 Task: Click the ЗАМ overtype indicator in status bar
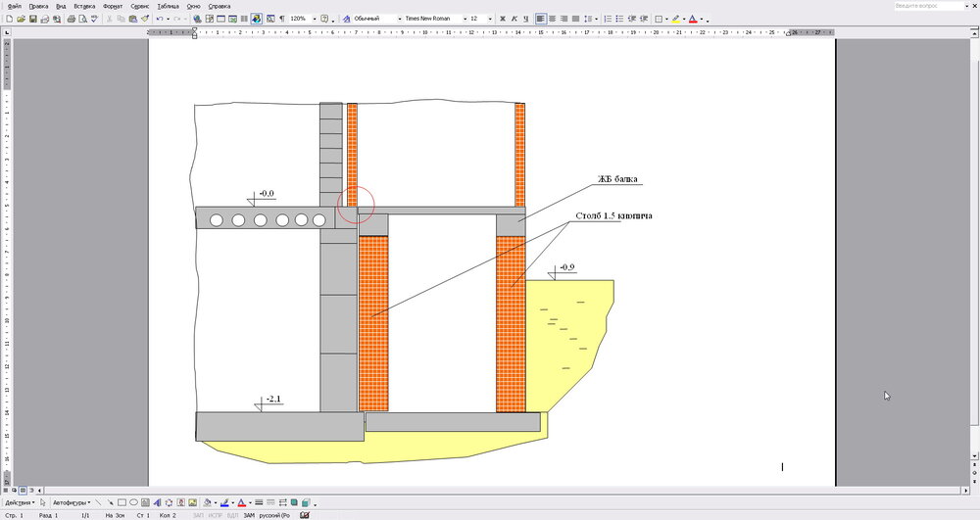tap(249, 514)
